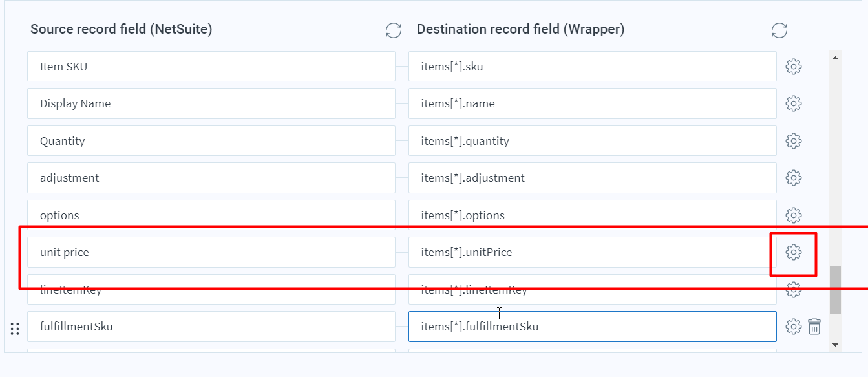868x377 pixels.
Task: Open settings gear for items[*].sku mapping
Action: pyautogui.click(x=794, y=67)
